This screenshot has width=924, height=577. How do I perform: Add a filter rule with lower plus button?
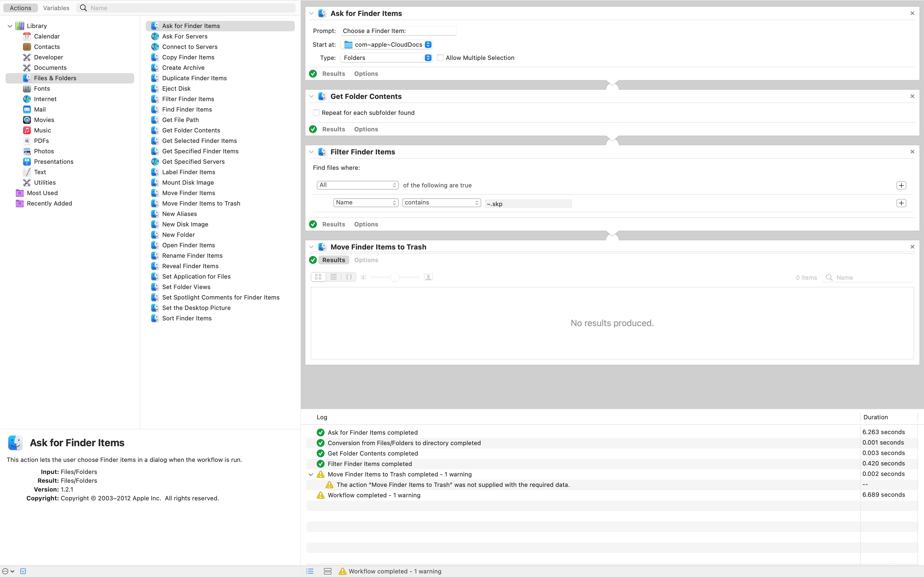[x=901, y=203]
